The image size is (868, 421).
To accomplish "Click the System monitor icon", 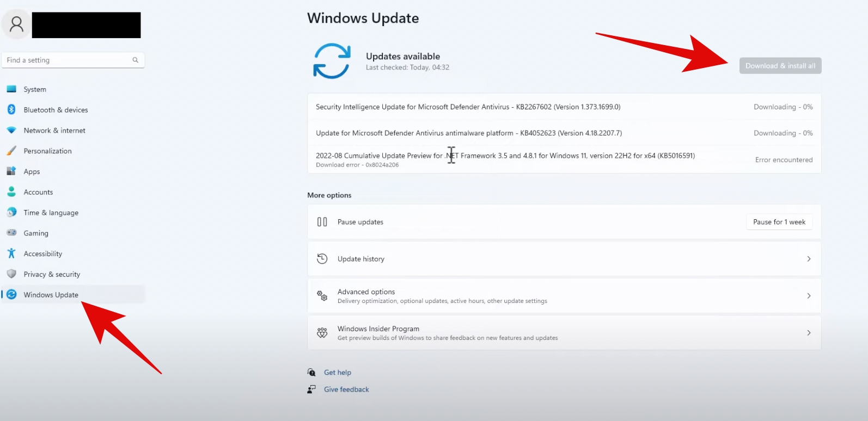I will 11,89.
